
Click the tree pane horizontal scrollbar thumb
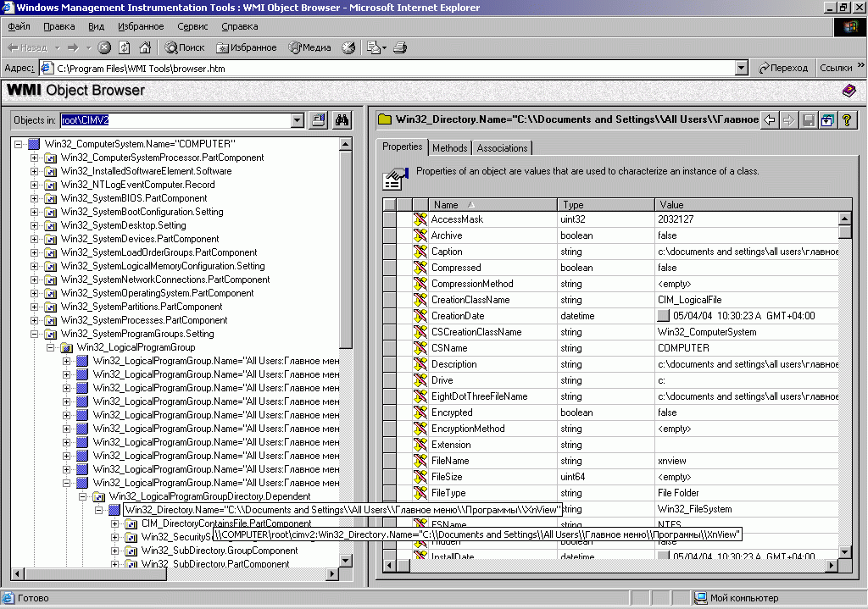95,573
